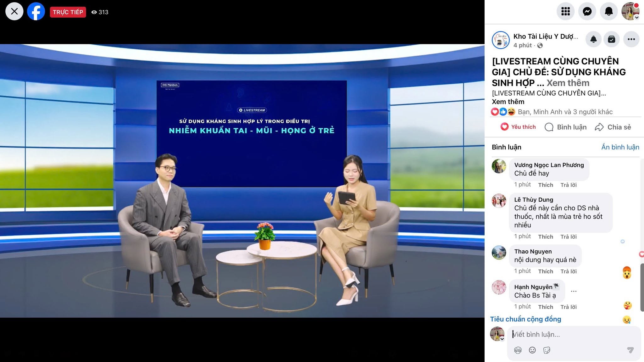Expand account menu on profile avatar

[x=630, y=12]
